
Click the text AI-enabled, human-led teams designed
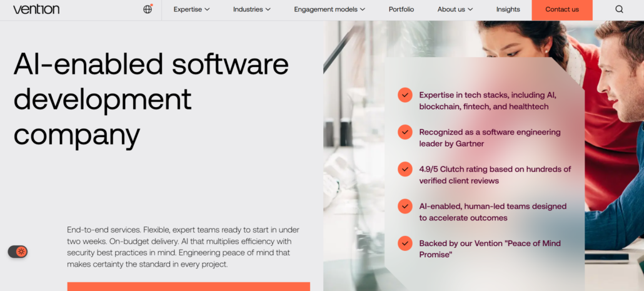tap(493, 212)
